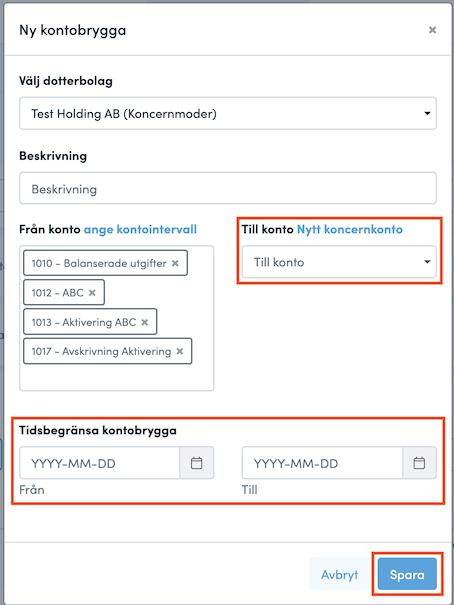Screen dimensions: 454x605
Task: Click the Från date input field
Action: pyautogui.click(x=100, y=463)
